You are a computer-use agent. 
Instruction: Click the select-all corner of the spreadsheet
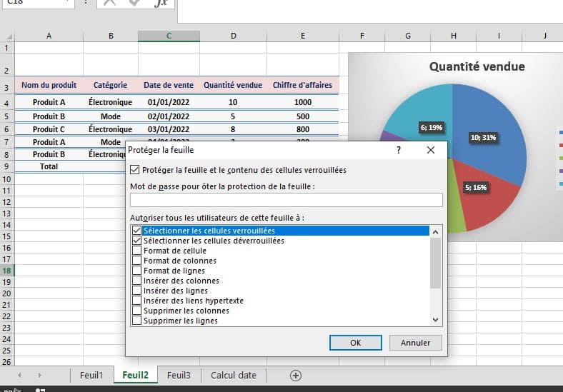tap(8, 36)
